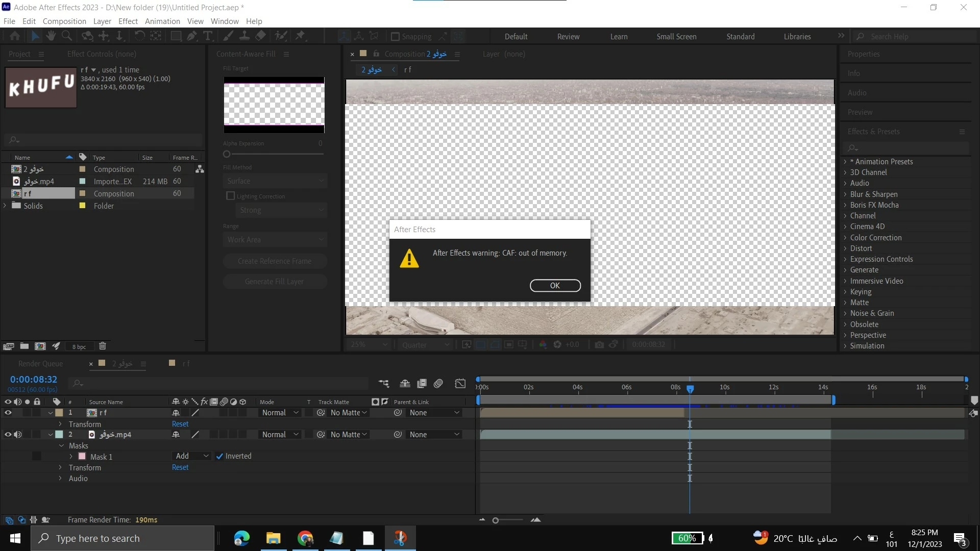Uncheck Inverted for Mask 1

pyautogui.click(x=219, y=456)
